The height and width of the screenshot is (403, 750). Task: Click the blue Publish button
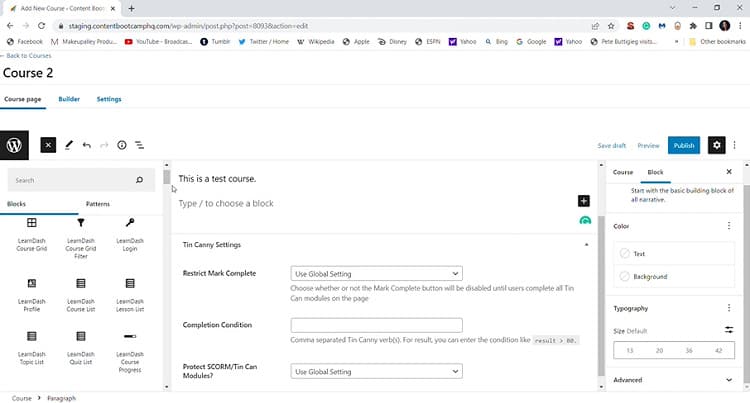pos(684,145)
